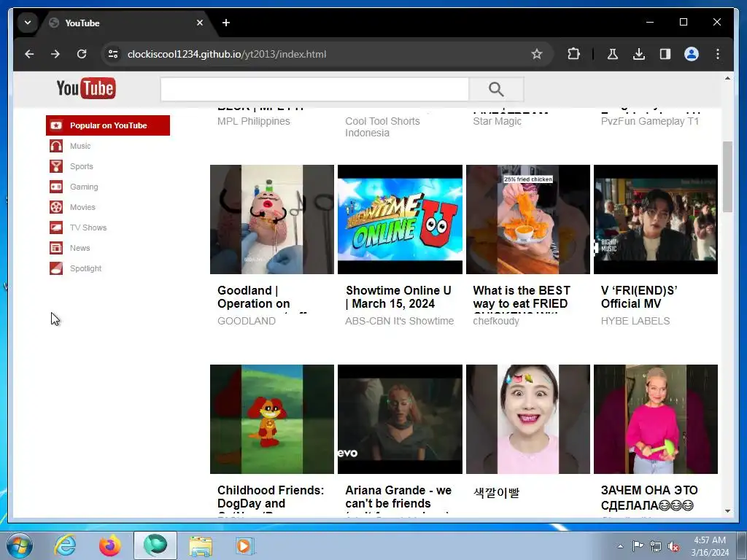
Task: Open the Goodland Operation video thumbnail
Action: coord(272,219)
